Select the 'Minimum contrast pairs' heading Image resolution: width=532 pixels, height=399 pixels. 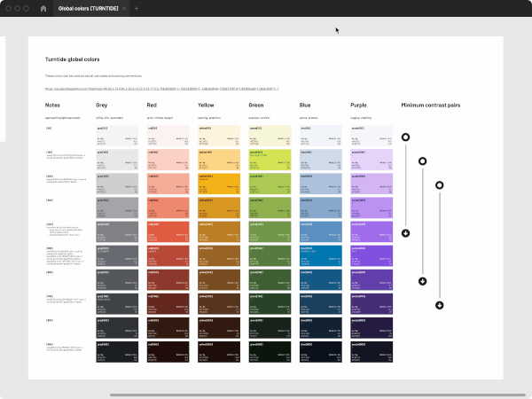(431, 106)
